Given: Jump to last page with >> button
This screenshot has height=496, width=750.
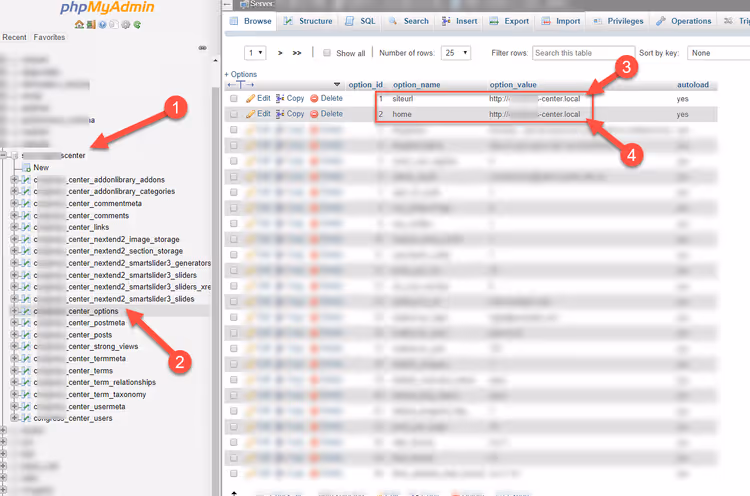Looking at the screenshot, I should pyautogui.click(x=297, y=53).
